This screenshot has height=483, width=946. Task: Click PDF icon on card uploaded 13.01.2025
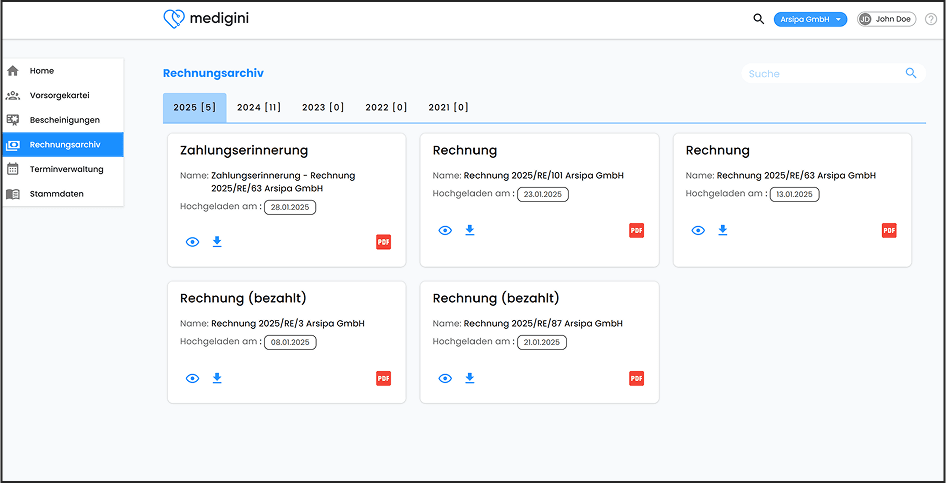click(889, 230)
